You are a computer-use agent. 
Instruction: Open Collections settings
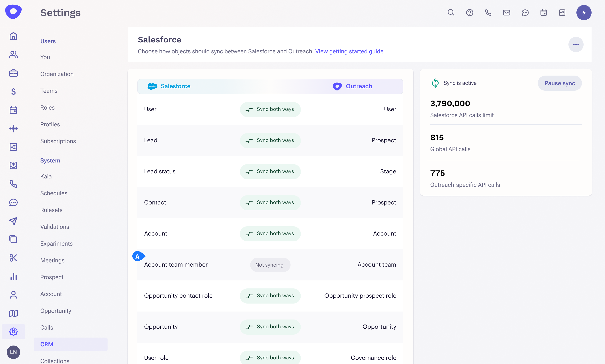(55, 361)
